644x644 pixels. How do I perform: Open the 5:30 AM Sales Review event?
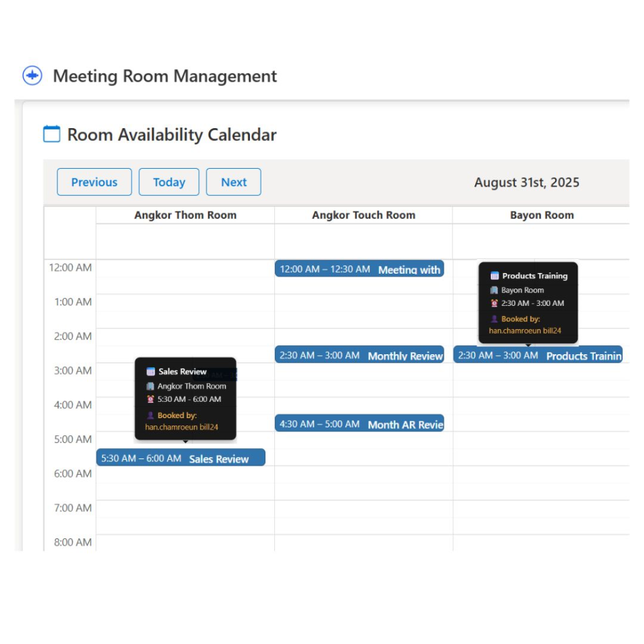click(x=180, y=459)
